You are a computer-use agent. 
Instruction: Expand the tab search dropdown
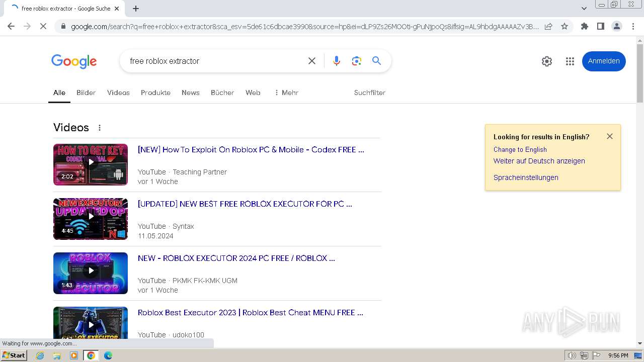tap(584, 9)
